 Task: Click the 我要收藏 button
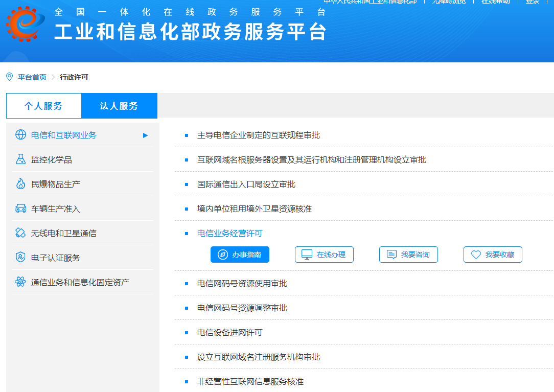pos(493,255)
